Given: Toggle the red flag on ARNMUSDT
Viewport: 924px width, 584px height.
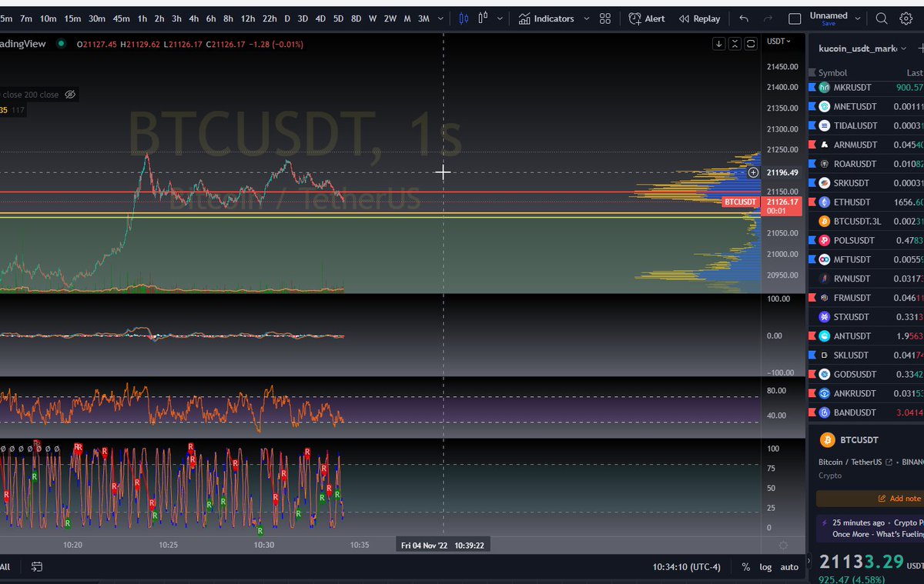Looking at the screenshot, I should click(812, 145).
